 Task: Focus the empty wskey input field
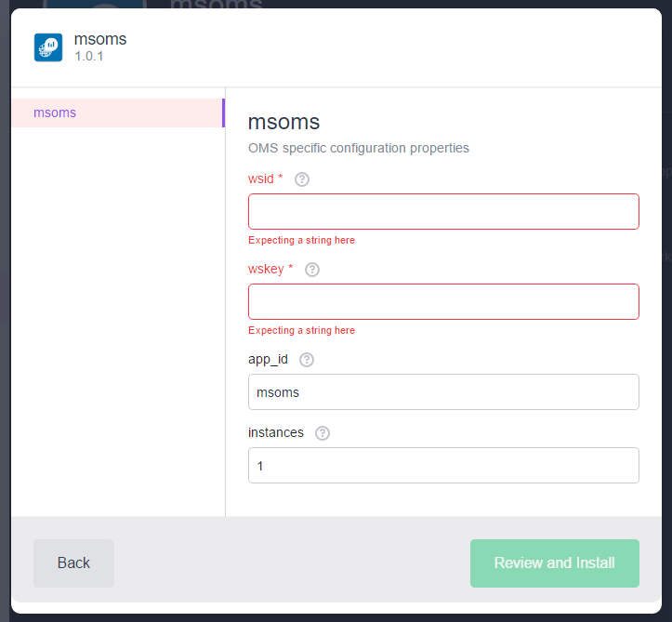tap(443, 302)
